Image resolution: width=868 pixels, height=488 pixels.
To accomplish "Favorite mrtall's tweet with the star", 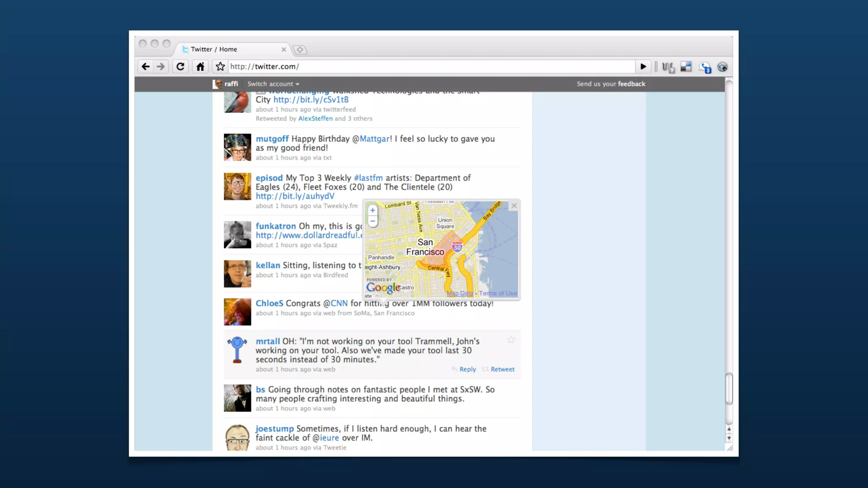I will click(511, 340).
